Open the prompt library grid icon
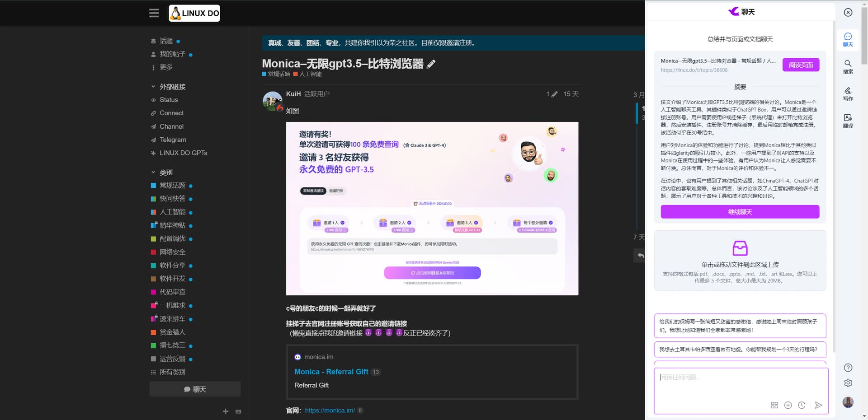Image resolution: width=868 pixels, height=420 pixels. [x=774, y=405]
